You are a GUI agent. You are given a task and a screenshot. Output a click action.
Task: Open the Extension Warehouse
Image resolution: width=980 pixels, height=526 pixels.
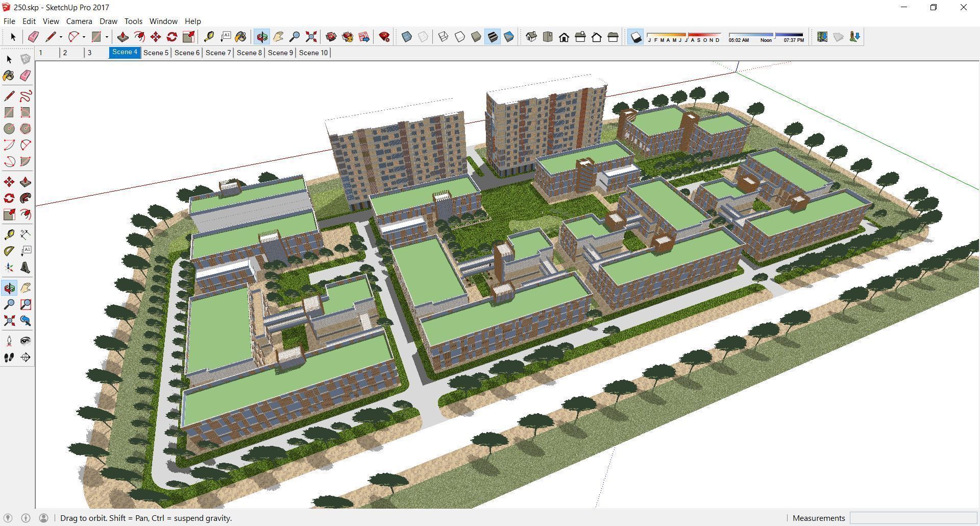tap(348, 37)
